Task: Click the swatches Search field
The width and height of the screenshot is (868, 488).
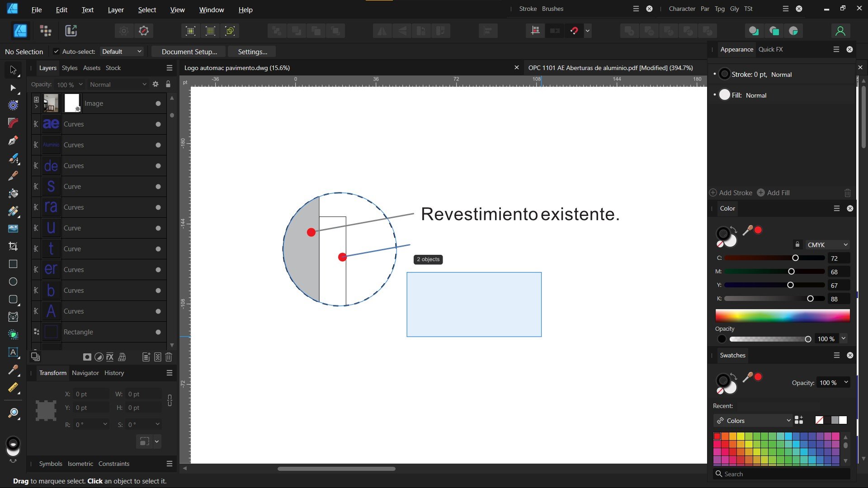Action: 782,474
